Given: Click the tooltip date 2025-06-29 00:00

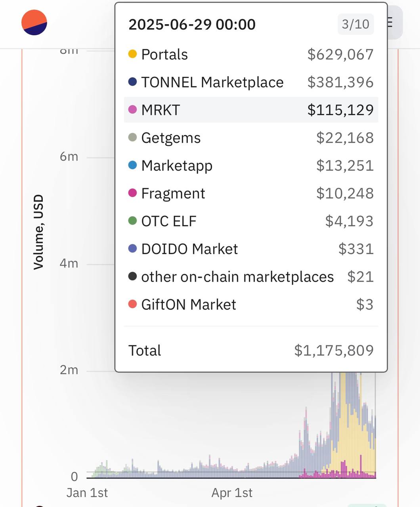Looking at the screenshot, I should [x=192, y=25].
